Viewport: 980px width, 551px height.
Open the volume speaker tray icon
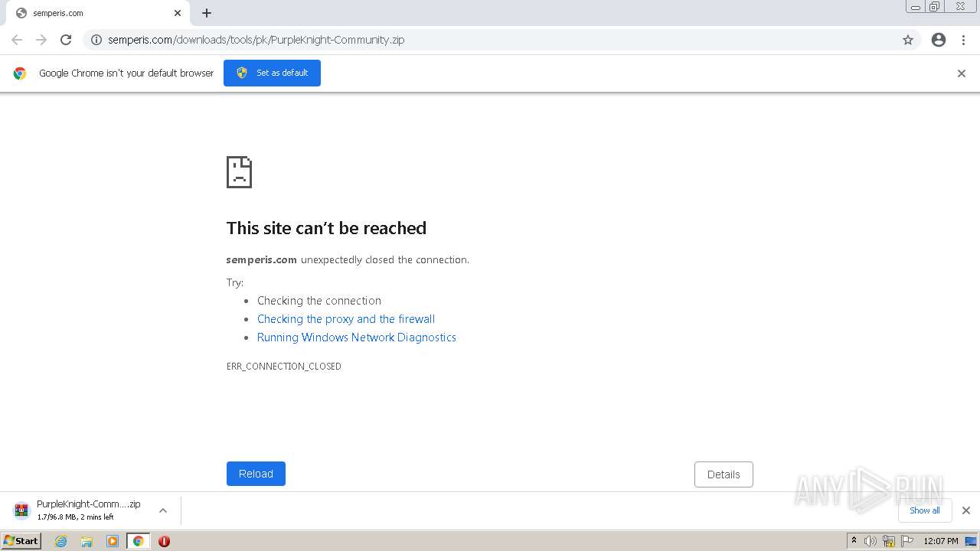[x=871, y=541]
